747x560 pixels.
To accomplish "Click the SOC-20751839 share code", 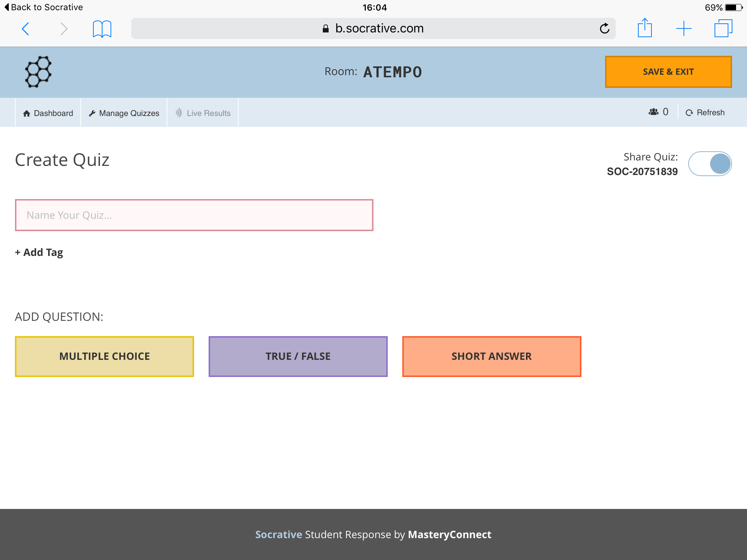I will (x=642, y=172).
